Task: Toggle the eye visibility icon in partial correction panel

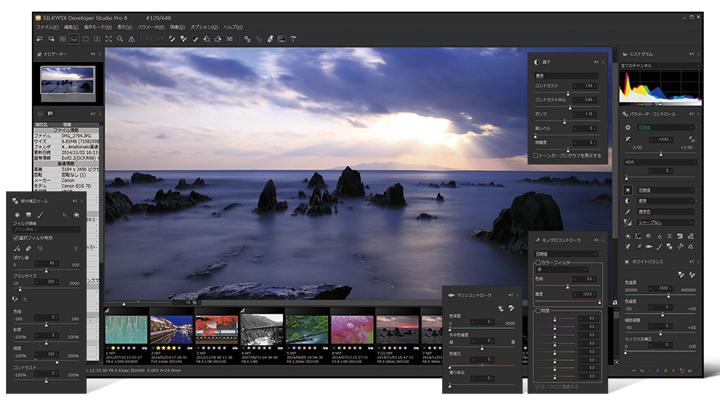Action: (15, 299)
